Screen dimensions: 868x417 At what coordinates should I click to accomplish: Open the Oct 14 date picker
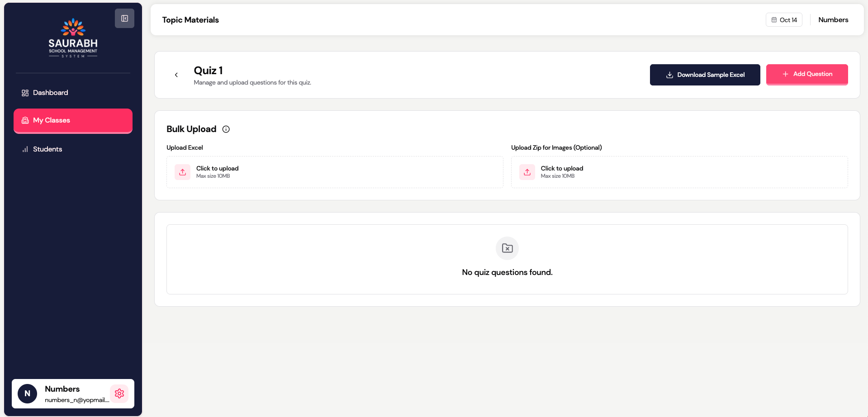pos(784,20)
